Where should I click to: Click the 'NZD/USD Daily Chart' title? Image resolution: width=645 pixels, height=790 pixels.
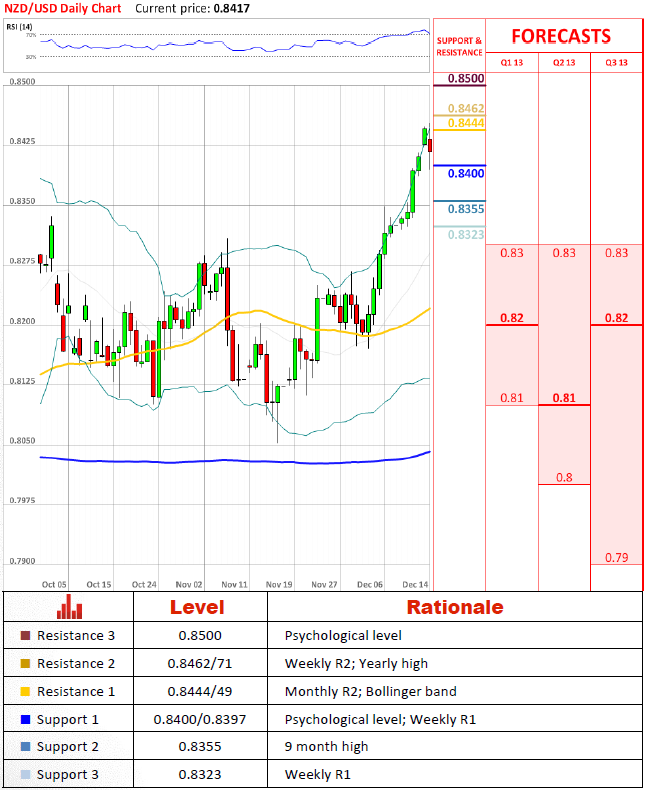click(x=62, y=9)
